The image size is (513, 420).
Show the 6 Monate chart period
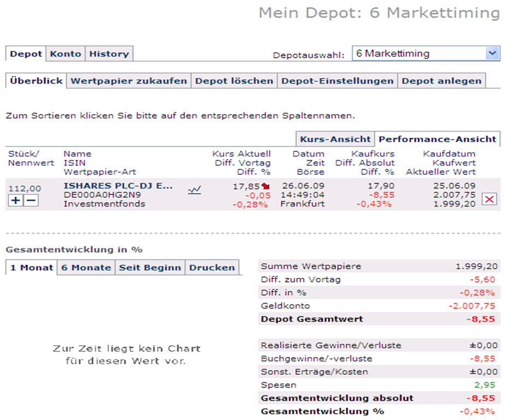pos(86,268)
